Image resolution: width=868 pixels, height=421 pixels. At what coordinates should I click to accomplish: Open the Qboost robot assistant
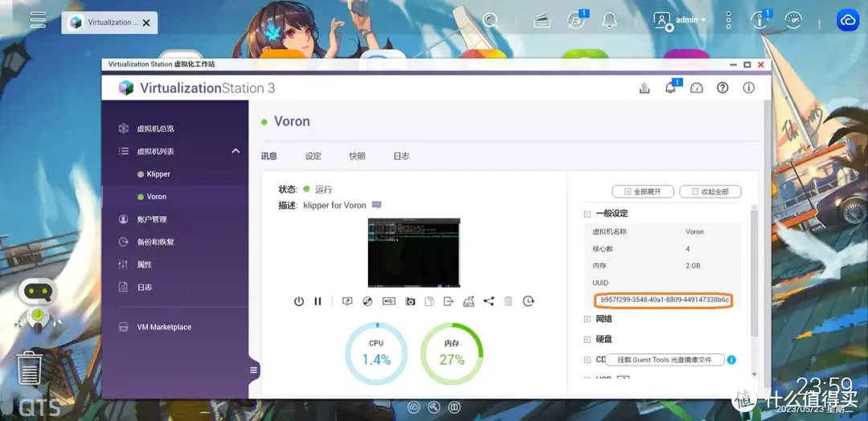pos(37,305)
